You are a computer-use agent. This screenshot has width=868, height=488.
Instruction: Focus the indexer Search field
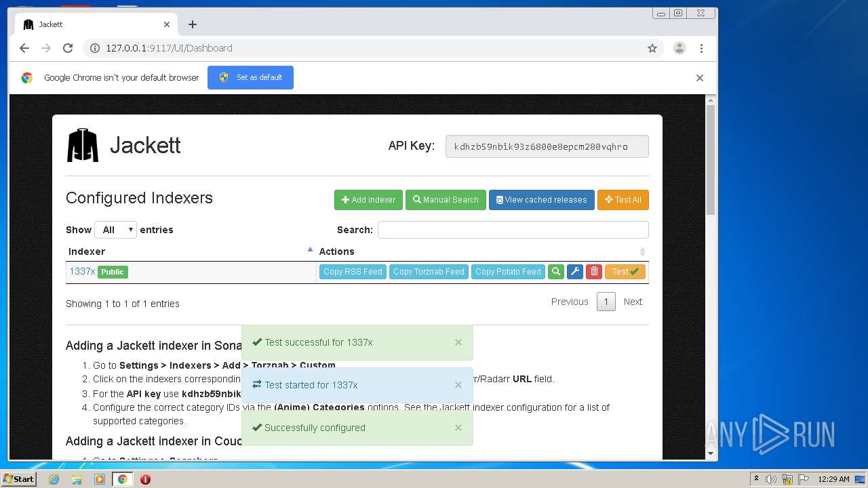[x=513, y=230]
